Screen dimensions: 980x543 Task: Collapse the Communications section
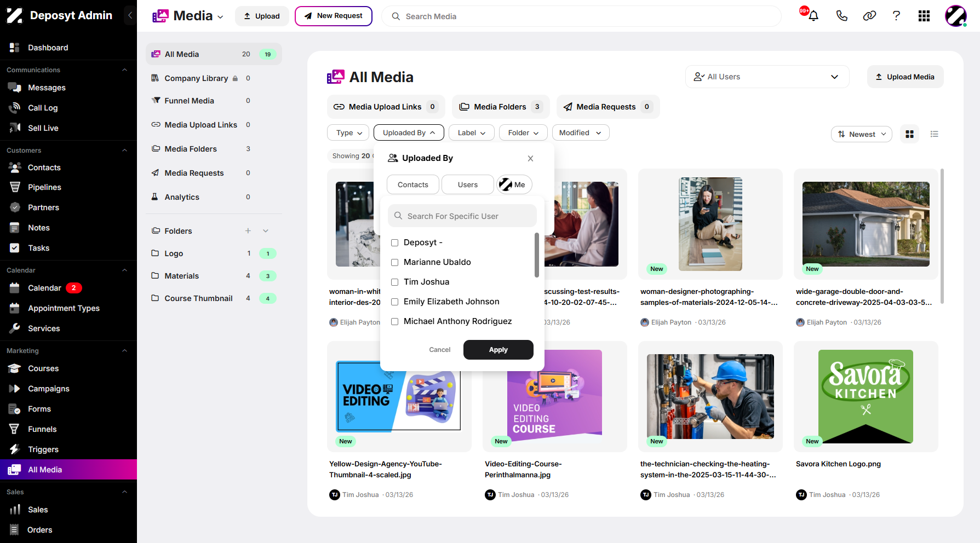click(124, 70)
